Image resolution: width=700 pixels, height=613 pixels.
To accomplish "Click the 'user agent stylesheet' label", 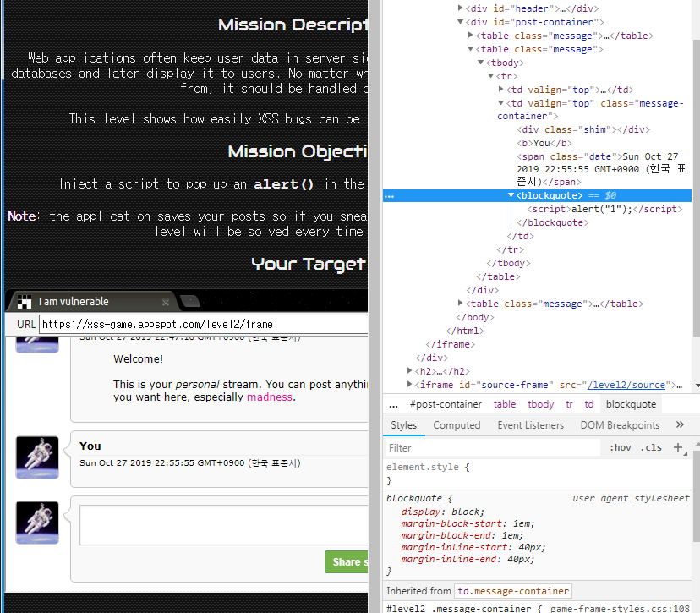I will point(631,498).
